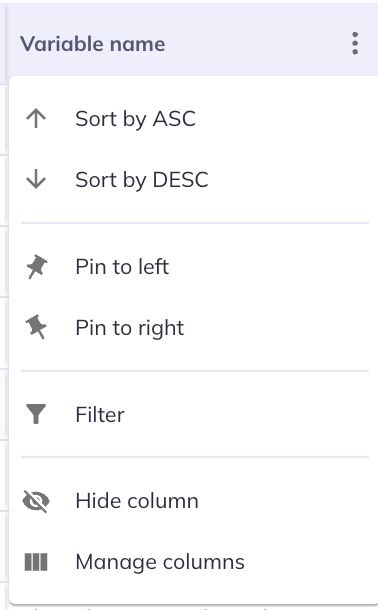The height and width of the screenshot is (610, 378).
Task: Click header space between Variable name and dots
Action: pos(255,44)
